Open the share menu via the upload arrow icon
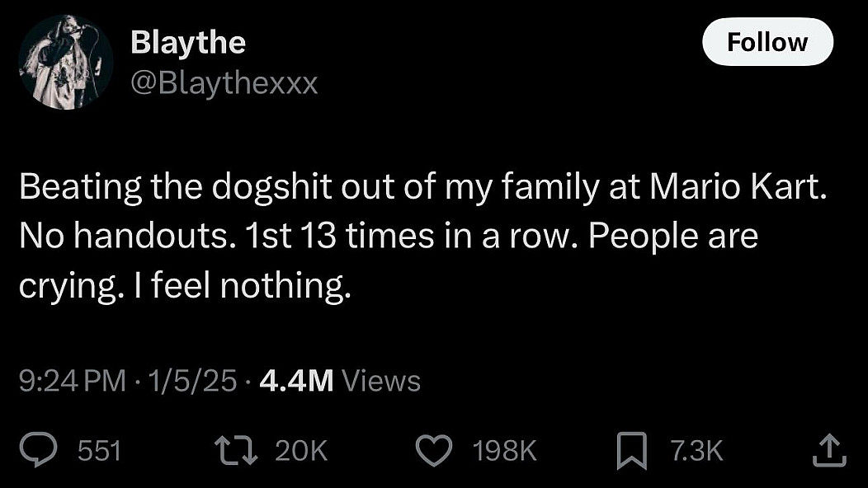 point(830,450)
